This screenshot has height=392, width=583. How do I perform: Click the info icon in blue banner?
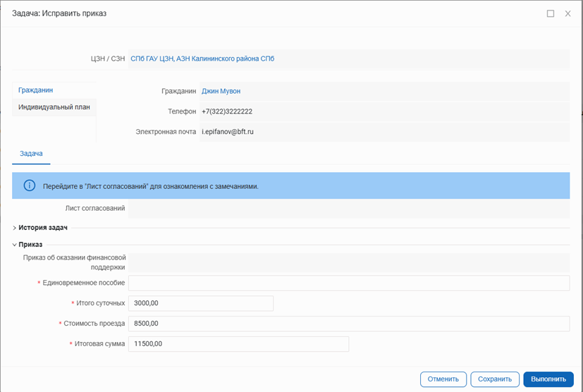(30, 186)
